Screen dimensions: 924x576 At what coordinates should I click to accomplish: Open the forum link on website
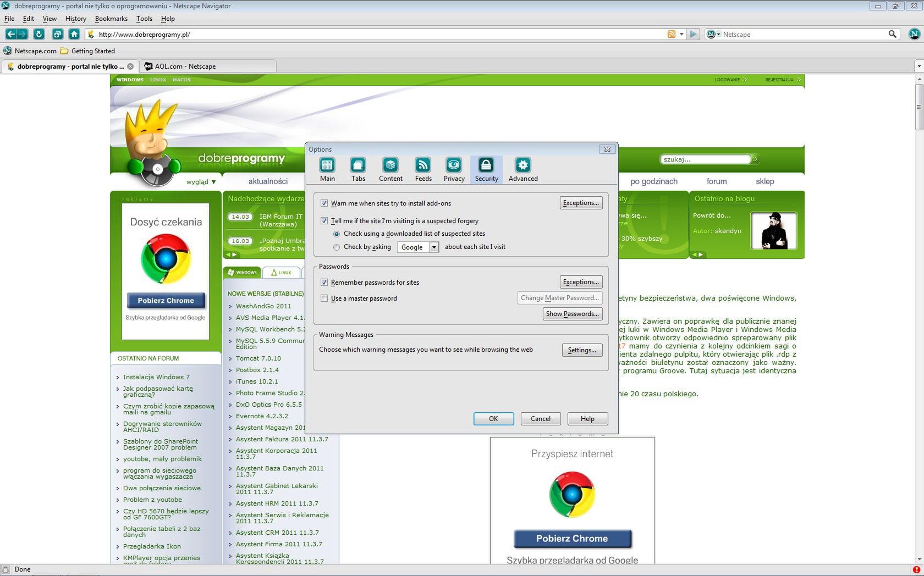point(717,181)
